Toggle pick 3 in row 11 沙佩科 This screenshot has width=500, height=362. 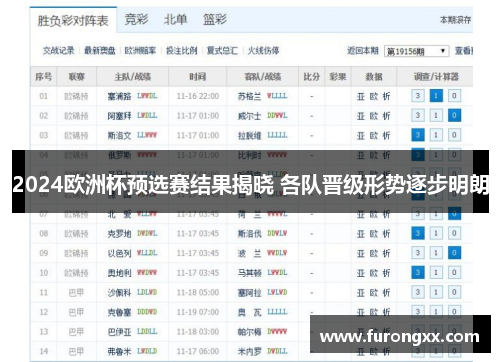point(418,292)
